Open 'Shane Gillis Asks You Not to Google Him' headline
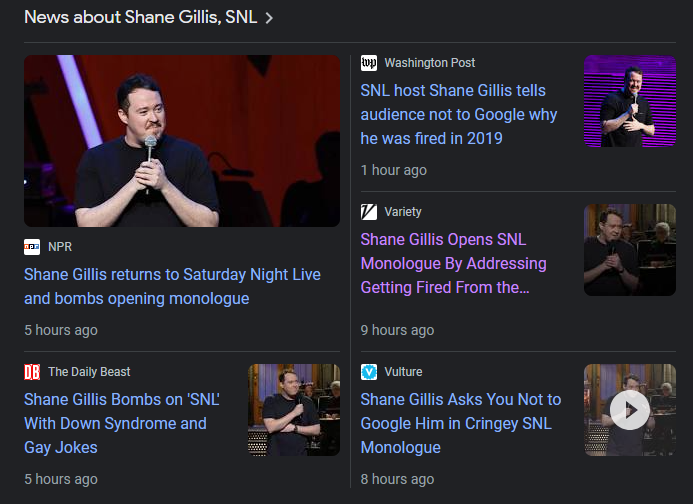Image resolution: width=693 pixels, height=504 pixels. click(x=461, y=424)
